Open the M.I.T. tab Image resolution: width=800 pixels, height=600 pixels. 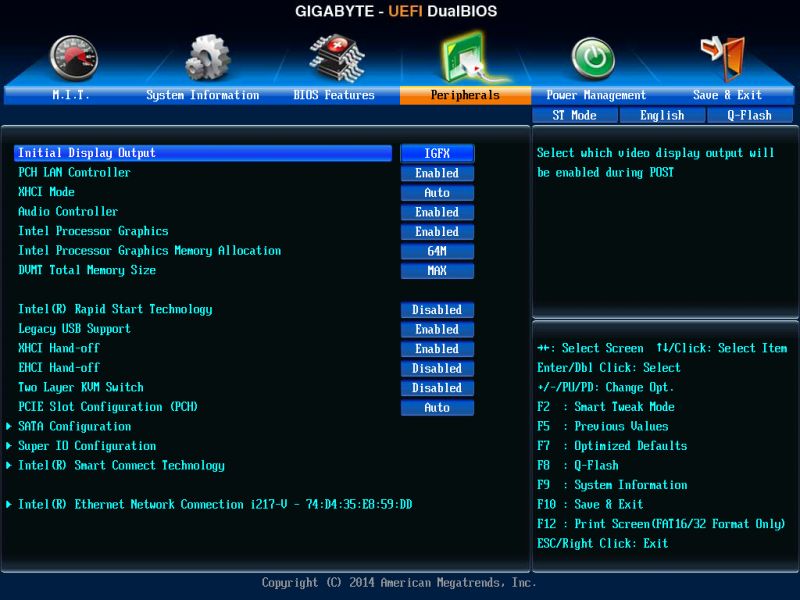pos(70,95)
